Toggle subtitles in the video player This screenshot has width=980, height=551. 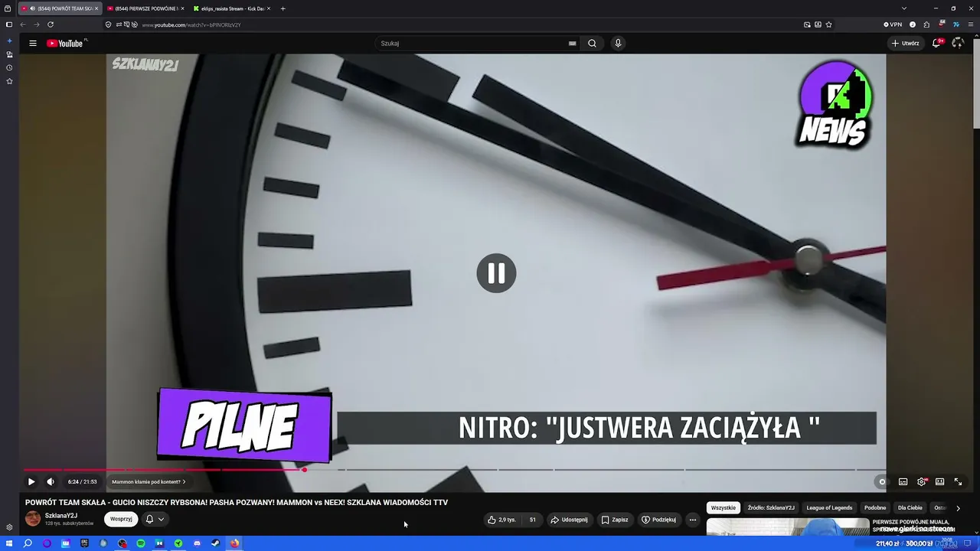903,482
